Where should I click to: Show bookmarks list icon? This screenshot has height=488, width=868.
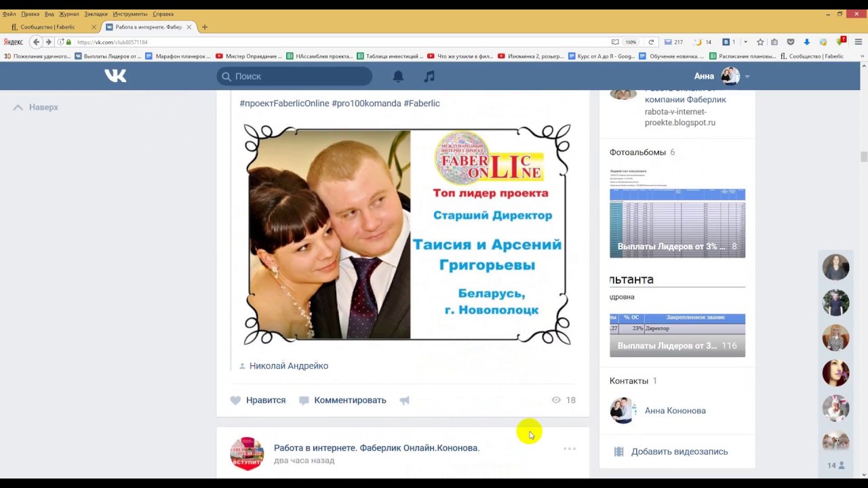click(x=774, y=42)
